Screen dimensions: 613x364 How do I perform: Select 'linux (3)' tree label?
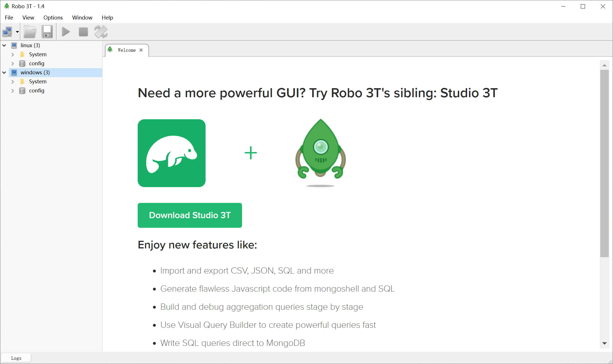(30, 45)
